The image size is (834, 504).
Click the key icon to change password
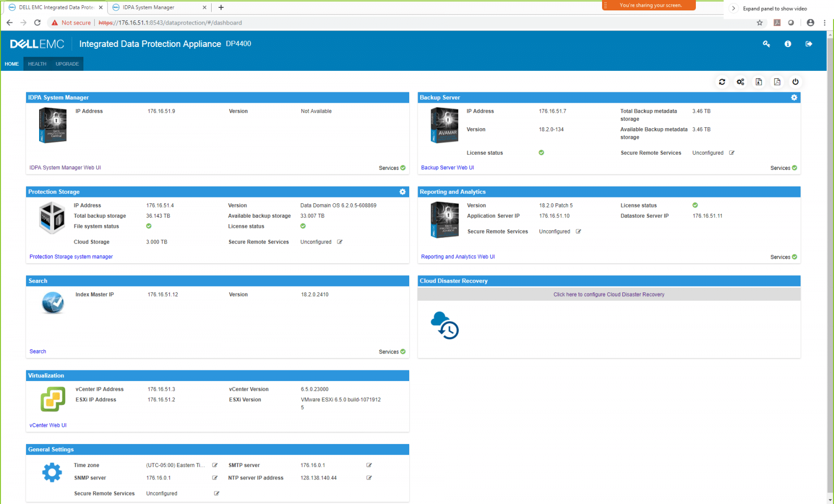766,44
